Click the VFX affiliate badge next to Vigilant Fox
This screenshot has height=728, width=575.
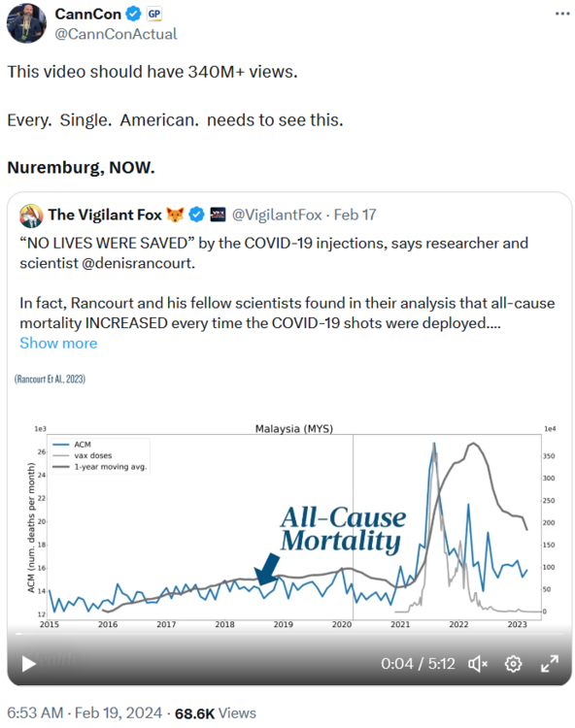tap(218, 215)
